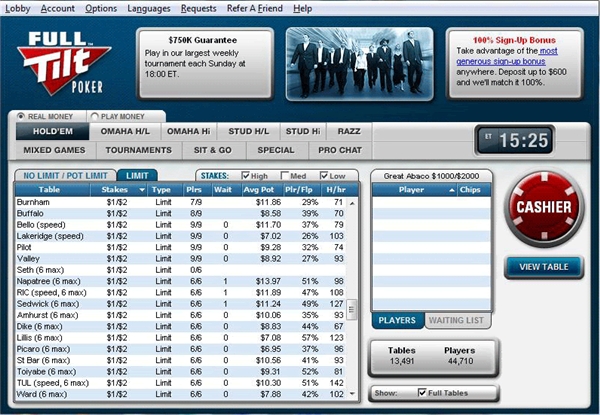600x415 pixels.
Task: Click the Full Tilt Poker logo
Action: [x=68, y=62]
